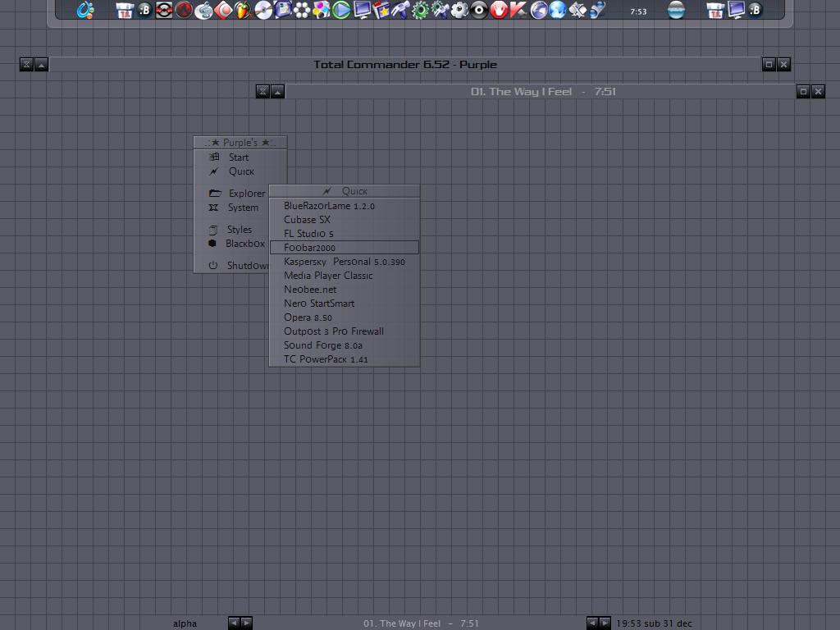Open TC PowerPack 1.41
Viewport: 840px width, 630px height.
click(x=345, y=359)
